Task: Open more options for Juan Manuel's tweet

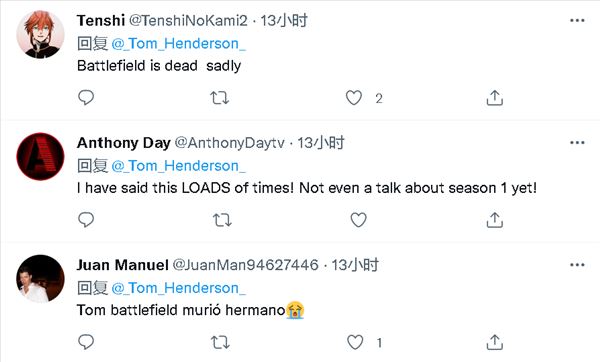Action: [577, 265]
